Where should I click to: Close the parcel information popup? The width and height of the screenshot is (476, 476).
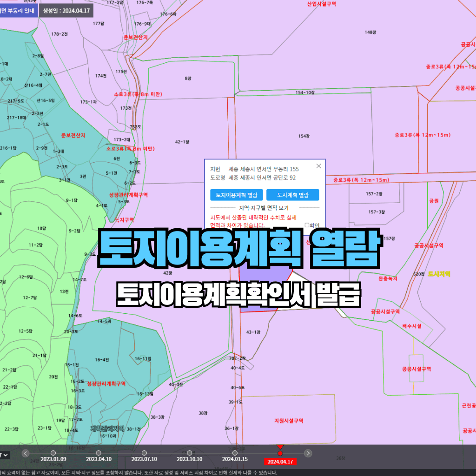coord(318,165)
